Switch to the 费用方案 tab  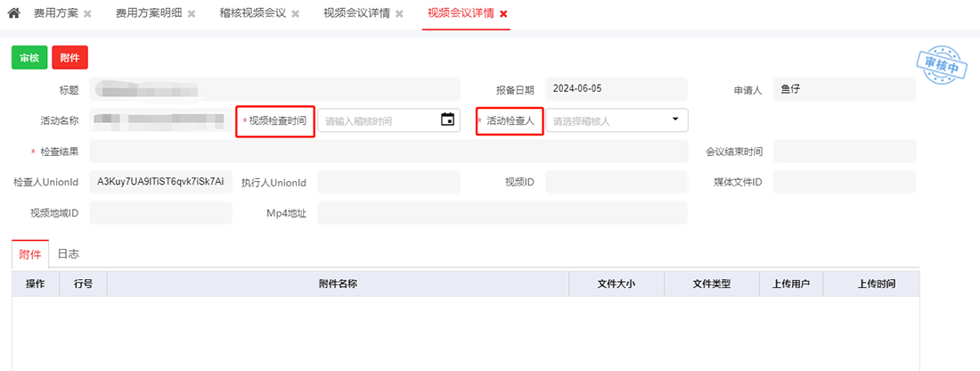55,14
